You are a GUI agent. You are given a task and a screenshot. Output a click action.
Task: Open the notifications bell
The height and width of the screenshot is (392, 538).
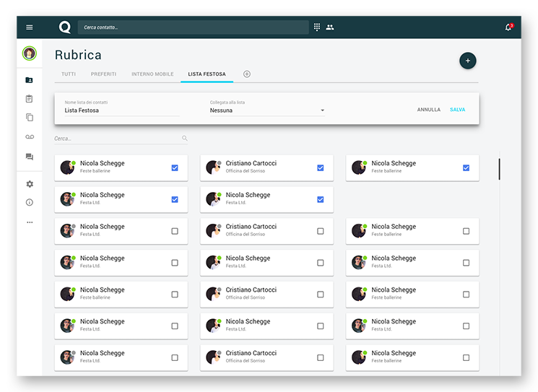point(508,27)
